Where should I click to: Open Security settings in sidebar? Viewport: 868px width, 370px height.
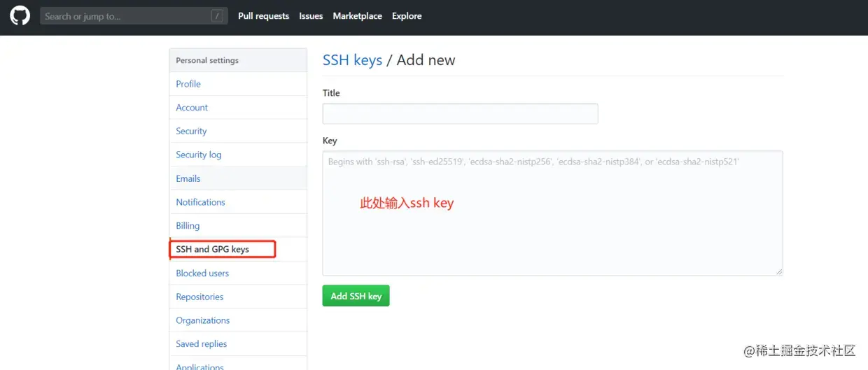coord(238,131)
